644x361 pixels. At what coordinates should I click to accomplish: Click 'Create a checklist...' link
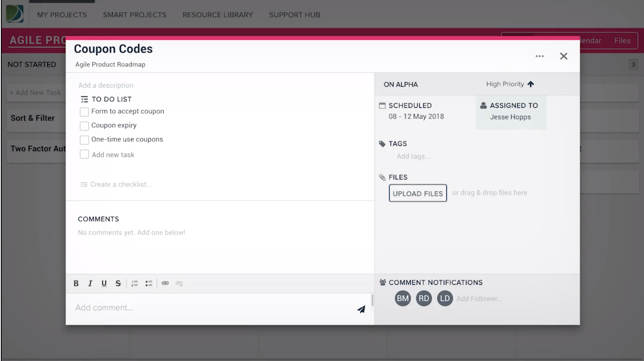(x=116, y=184)
